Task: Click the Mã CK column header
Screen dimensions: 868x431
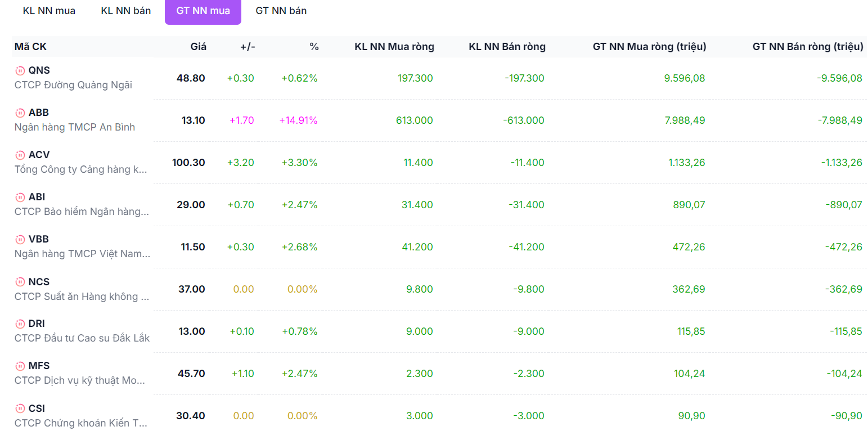Action: [x=30, y=47]
